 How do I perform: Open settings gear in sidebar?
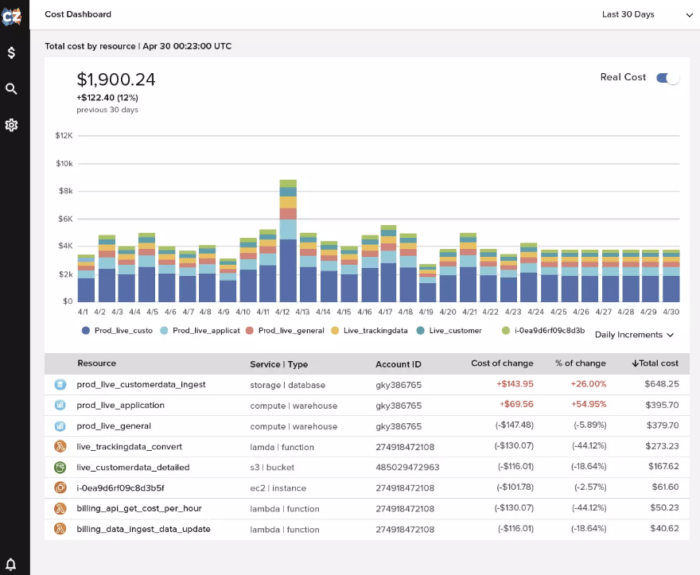(12, 125)
